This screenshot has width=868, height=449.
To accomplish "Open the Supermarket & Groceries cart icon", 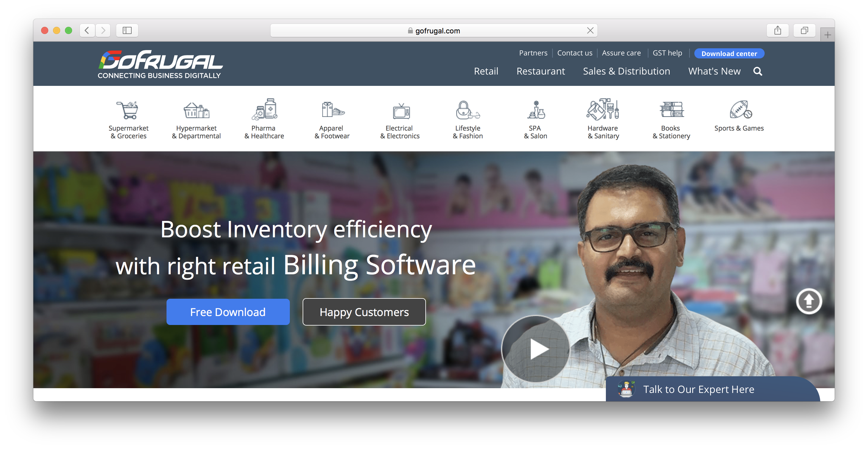I will coord(127,110).
